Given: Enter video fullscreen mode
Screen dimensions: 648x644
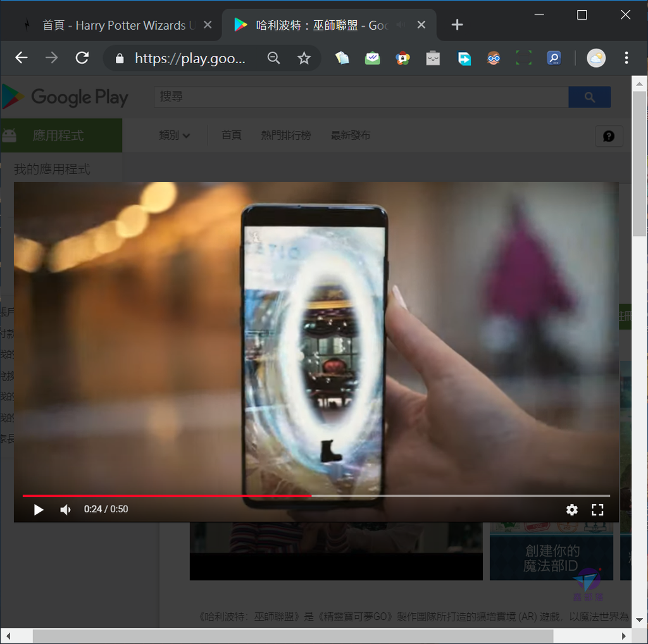Looking at the screenshot, I should click(597, 510).
